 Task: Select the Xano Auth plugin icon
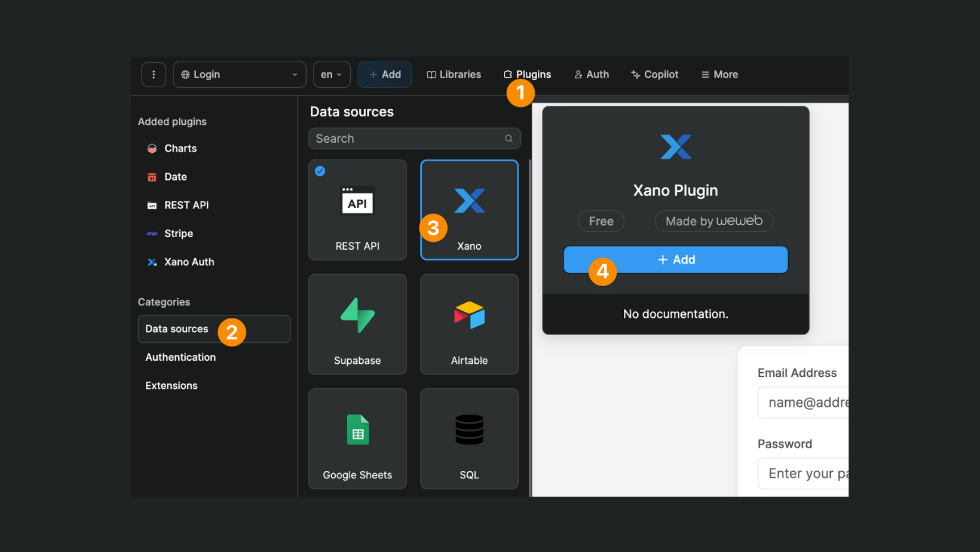click(152, 262)
